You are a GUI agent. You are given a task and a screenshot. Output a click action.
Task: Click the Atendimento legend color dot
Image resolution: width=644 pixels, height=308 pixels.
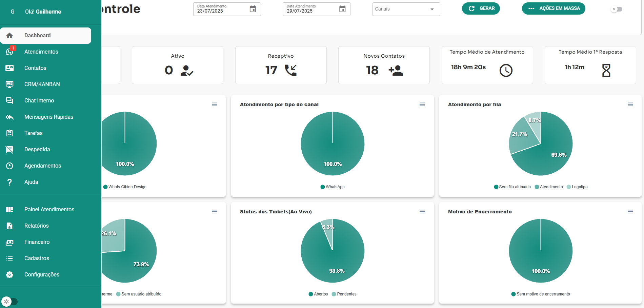[x=537, y=187]
